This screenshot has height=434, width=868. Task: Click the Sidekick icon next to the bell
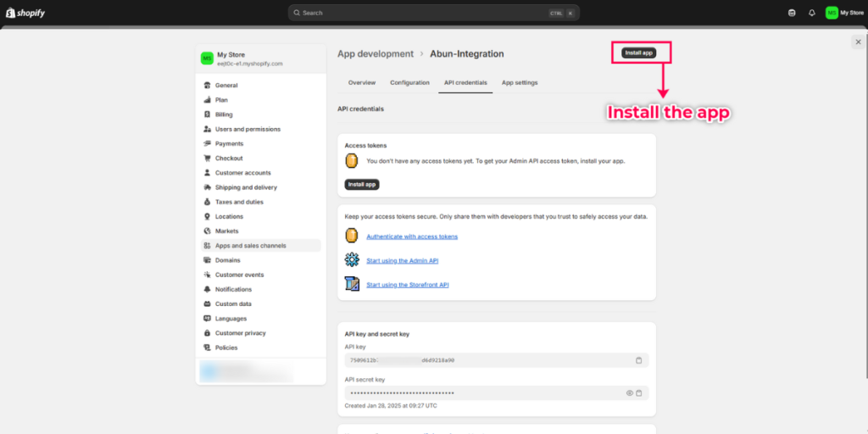[x=792, y=13]
